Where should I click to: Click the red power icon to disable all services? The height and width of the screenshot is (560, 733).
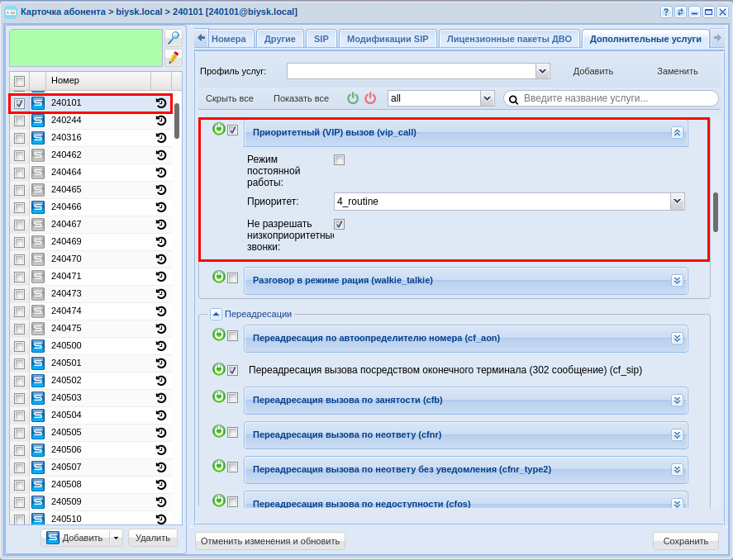coord(370,98)
